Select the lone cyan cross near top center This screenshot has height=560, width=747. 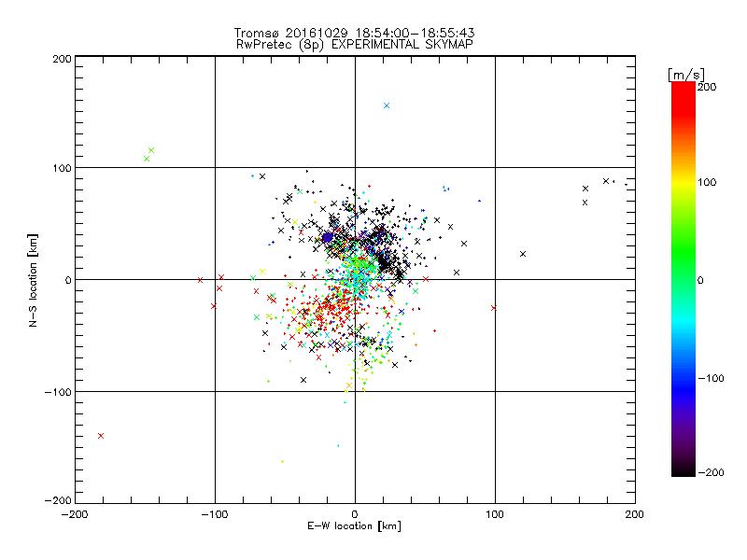click(x=387, y=105)
